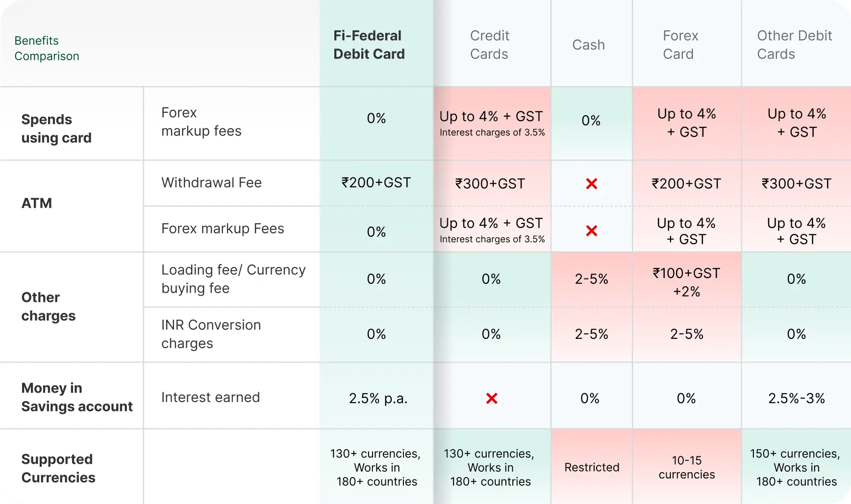Click the Supported Currencies row label
Screen dimensions: 851x504
[x=58, y=468]
